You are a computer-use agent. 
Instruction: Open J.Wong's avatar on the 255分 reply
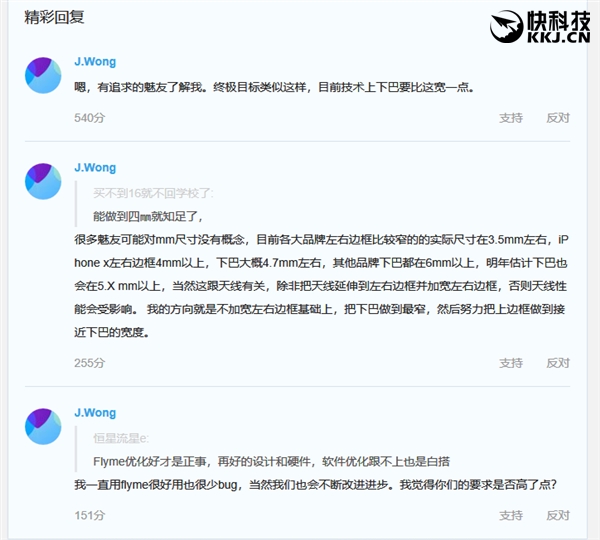point(43,181)
